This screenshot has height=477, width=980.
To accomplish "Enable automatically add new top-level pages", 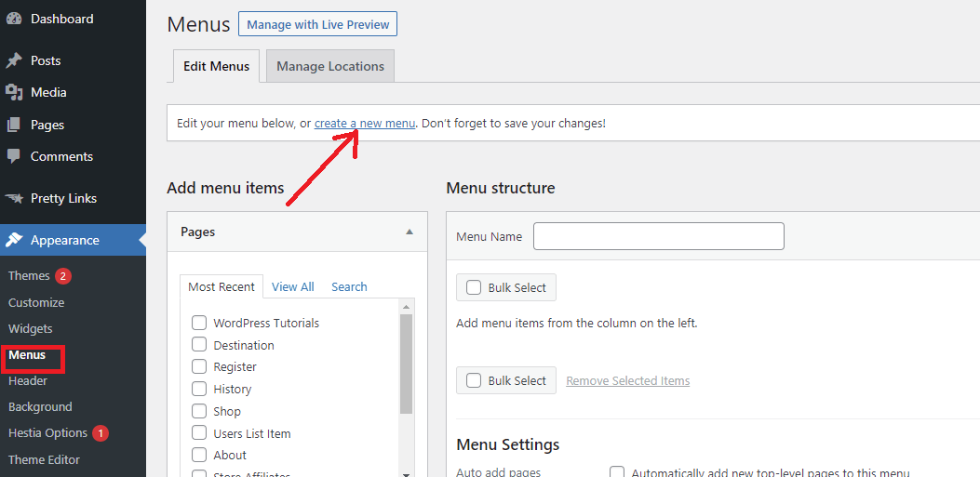I will [617, 473].
